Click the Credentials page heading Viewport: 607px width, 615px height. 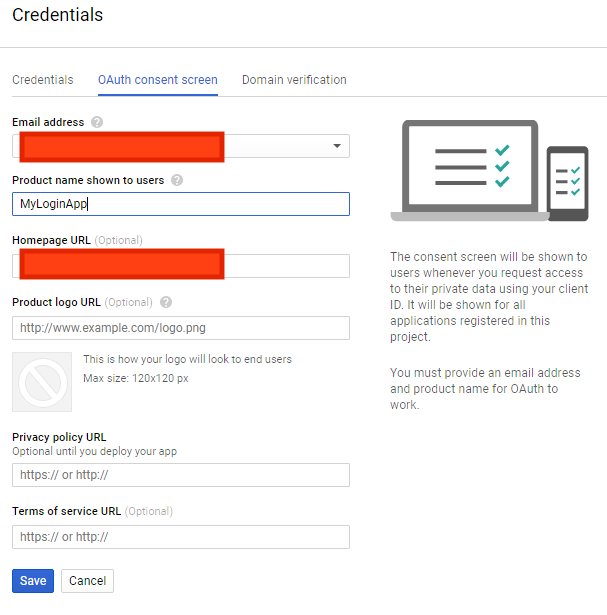pyautogui.click(x=57, y=15)
